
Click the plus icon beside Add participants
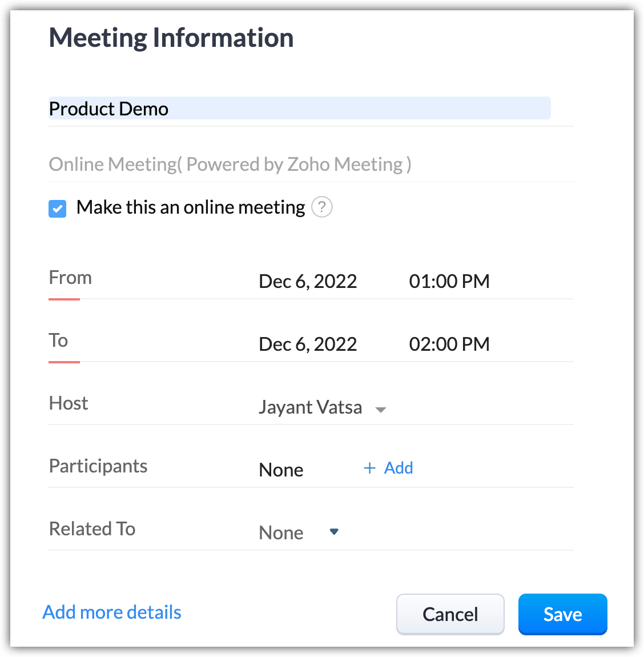click(369, 468)
